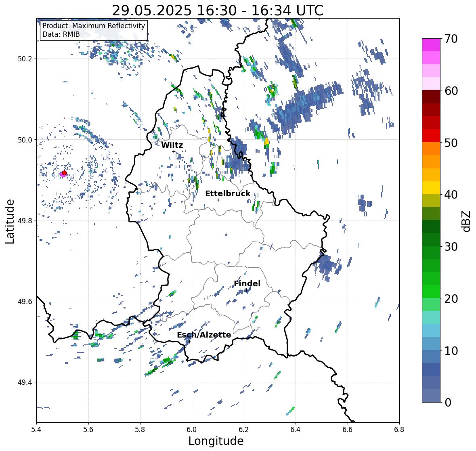Click the longitude tick label 5.4

point(36,429)
